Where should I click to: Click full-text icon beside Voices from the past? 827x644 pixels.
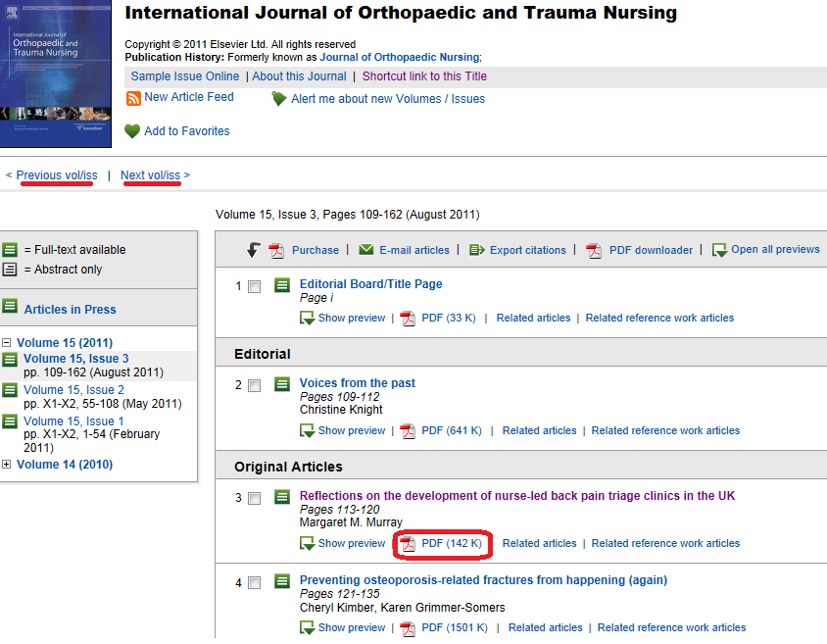point(282,384)
